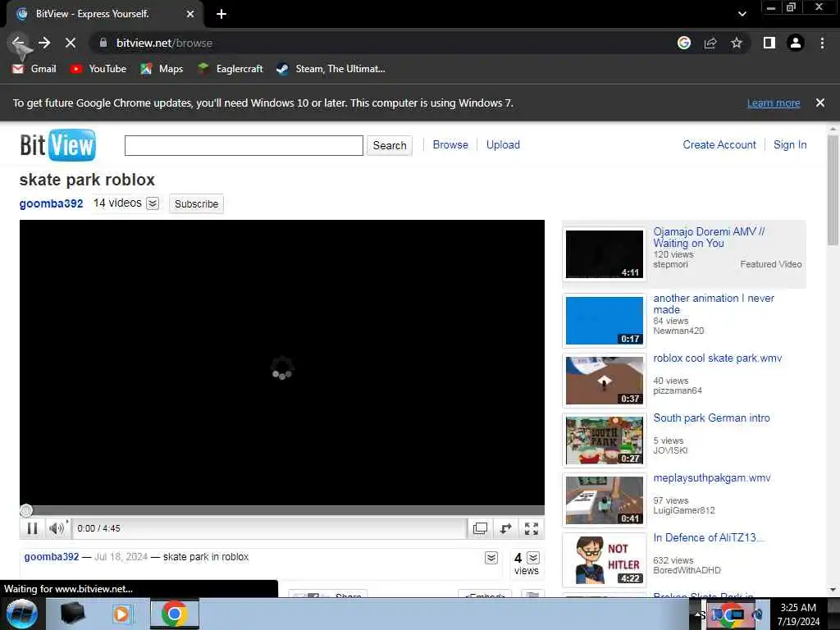Open goomba392 link in description row
The width and height of the screenshot is (840, 630).
coord(52,557)
